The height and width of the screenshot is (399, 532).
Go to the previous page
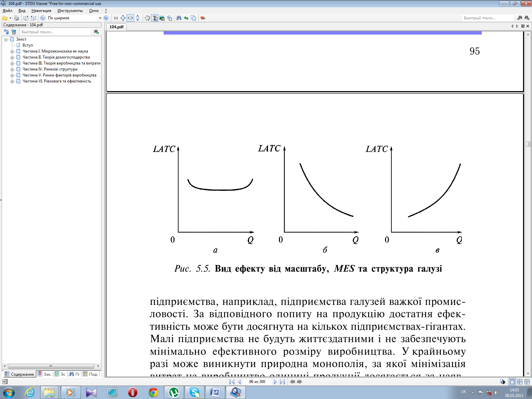(x=239, y=382)
